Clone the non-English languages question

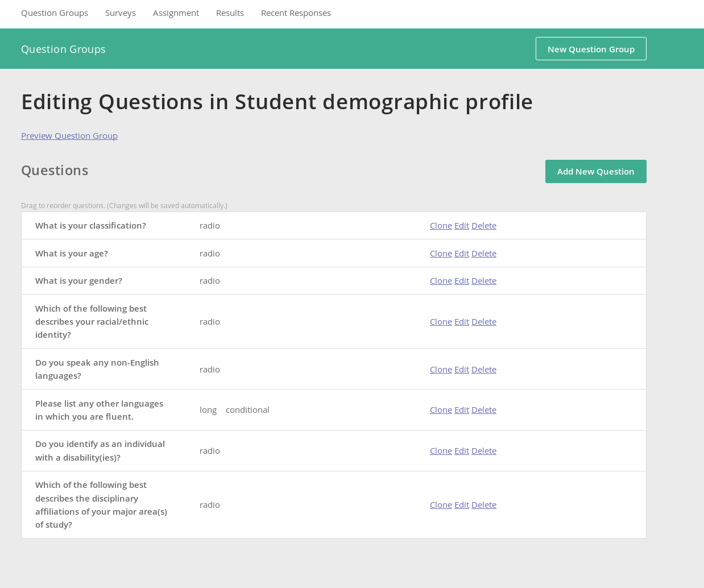click(x=441, y=369)
